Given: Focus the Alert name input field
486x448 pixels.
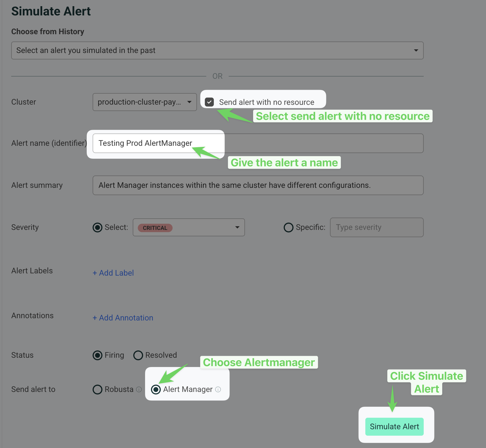Looking at the screenshot, I should (x=258, y=143).
